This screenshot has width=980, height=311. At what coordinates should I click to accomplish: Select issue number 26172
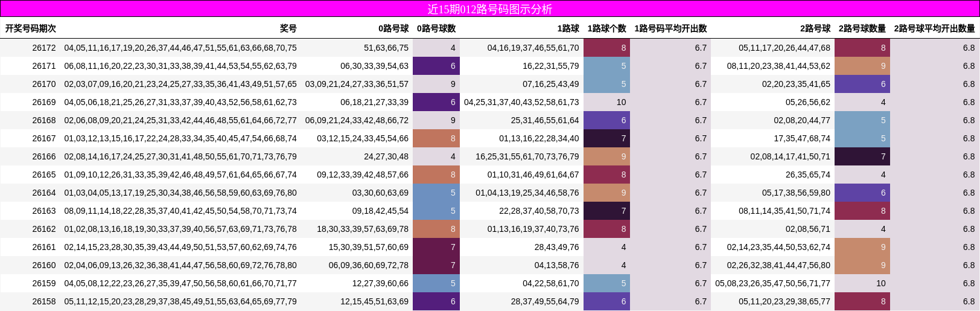click(44, 48)
